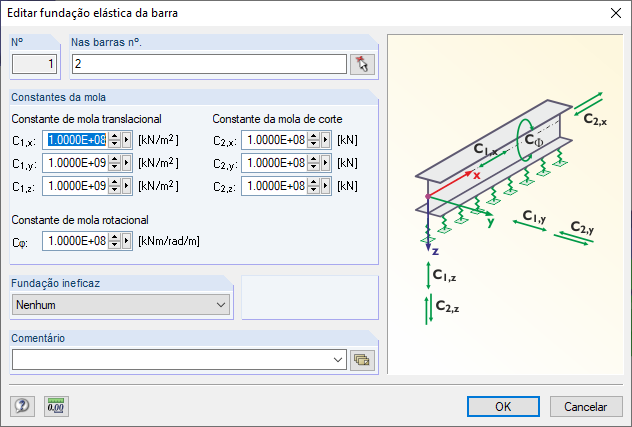The height and width of the screenshot is (427, 632).
Task: Click the C1,x translational spring value field
Action: click(78, 140)
